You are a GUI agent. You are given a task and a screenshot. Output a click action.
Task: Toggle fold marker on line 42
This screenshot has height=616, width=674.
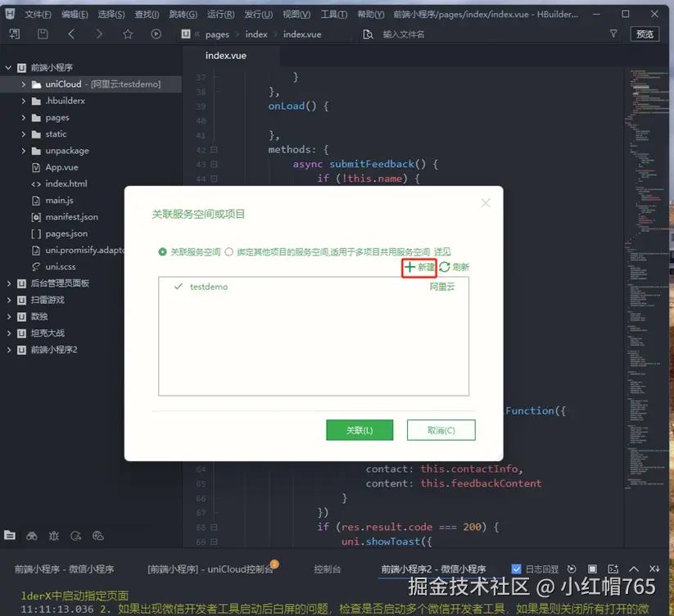point(214,150)
